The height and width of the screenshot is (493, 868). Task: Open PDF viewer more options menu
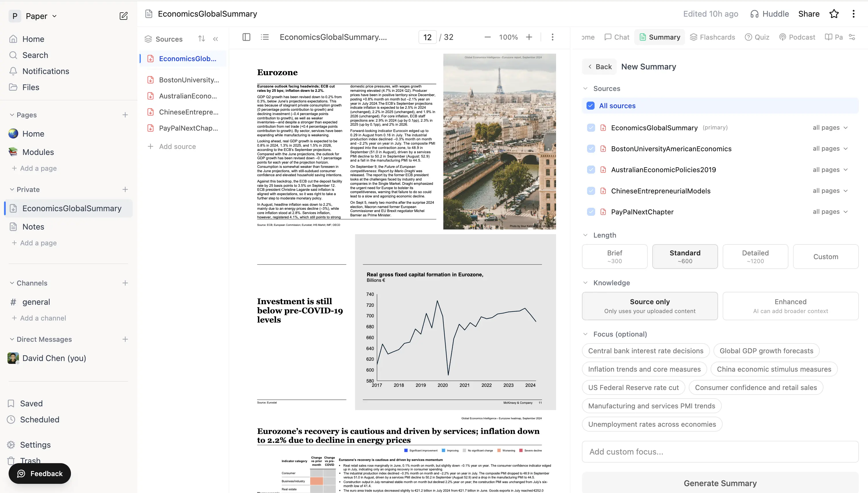[x=552, y=37]
